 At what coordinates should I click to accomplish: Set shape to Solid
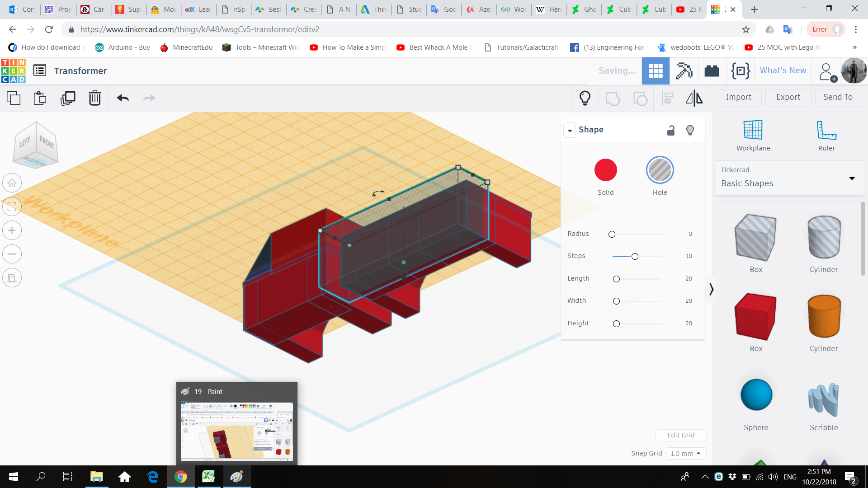click(605, 170)
